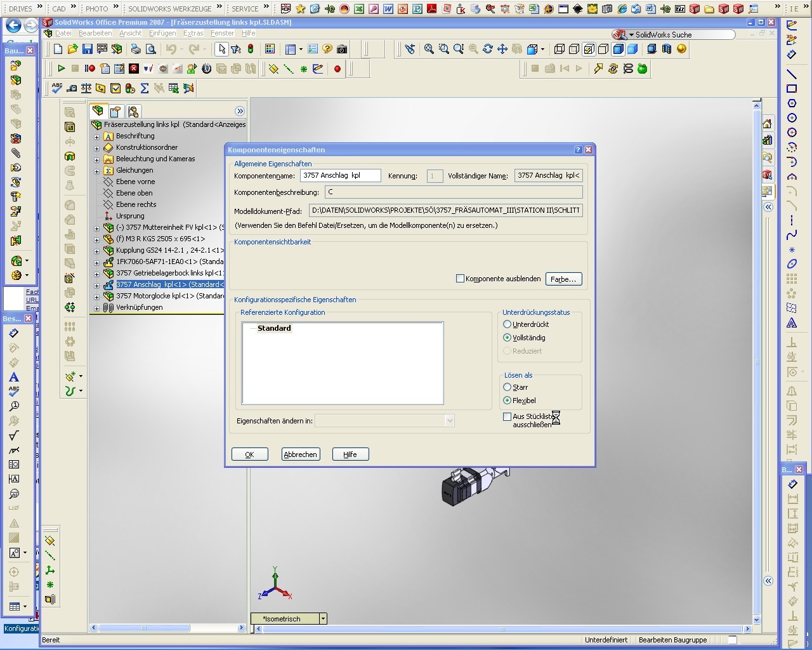Click the help question mark toolbar icon

point(327,49)
